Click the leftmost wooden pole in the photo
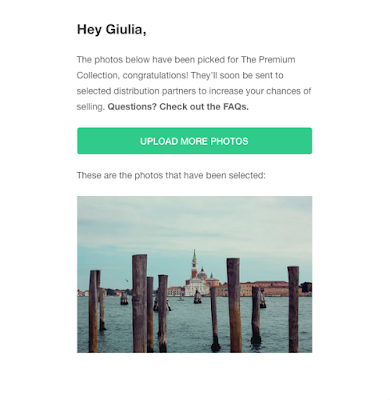 point(93,311)
